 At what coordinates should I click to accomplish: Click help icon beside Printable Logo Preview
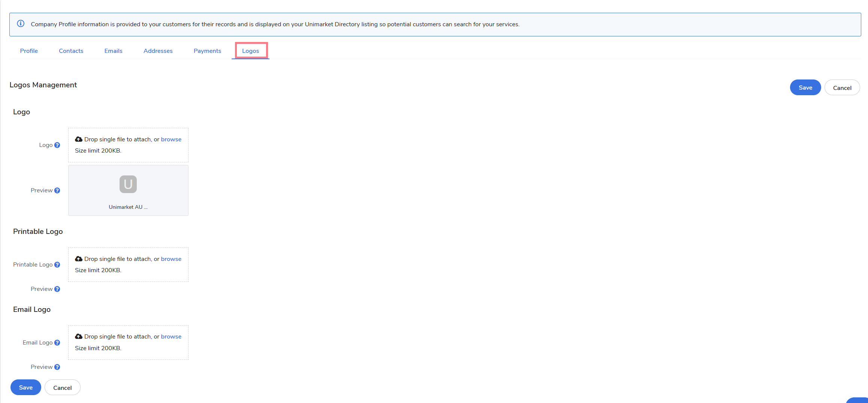tap(57, 289)
